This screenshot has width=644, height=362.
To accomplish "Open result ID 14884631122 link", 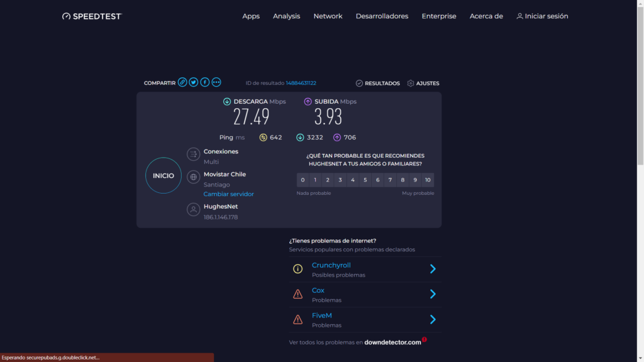I will click(x=301, y=84).
